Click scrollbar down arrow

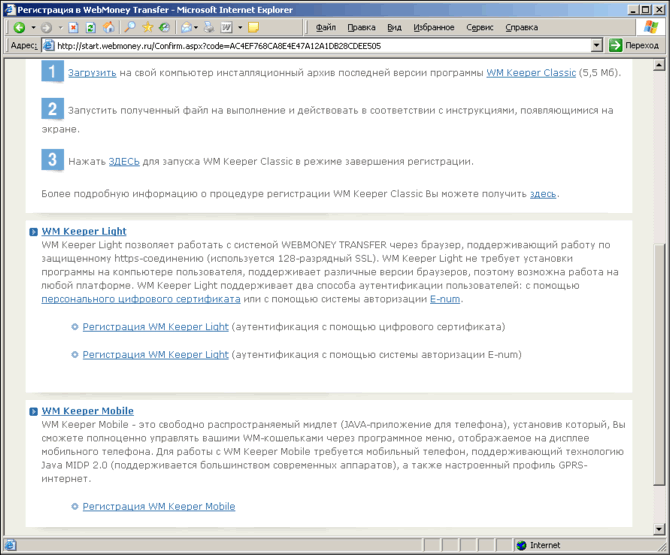[659, 529]
